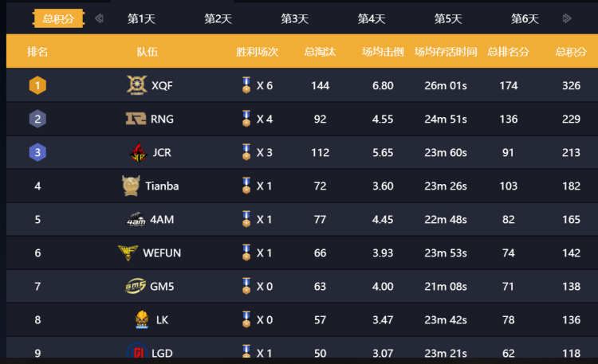The width and height of the screenshot is (598, 364).
Task: Open the 第3天 tab
Action: [x=294, y=18]
